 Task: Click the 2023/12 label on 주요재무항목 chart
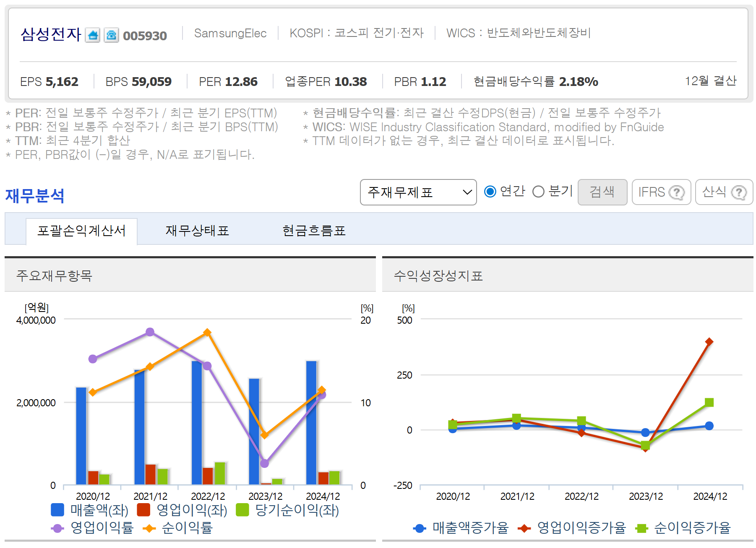[x=265, y=496]
